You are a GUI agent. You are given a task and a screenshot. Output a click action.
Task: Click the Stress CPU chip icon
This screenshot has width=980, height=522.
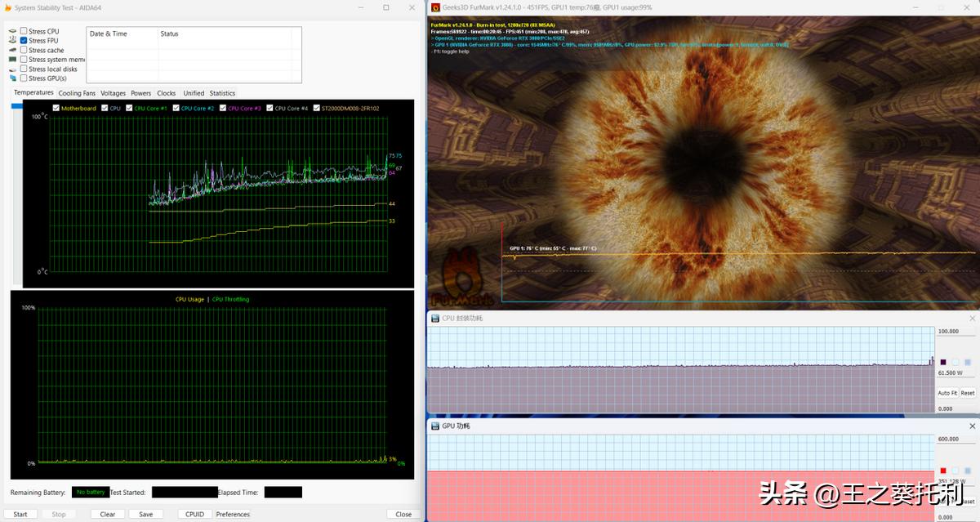12,31
